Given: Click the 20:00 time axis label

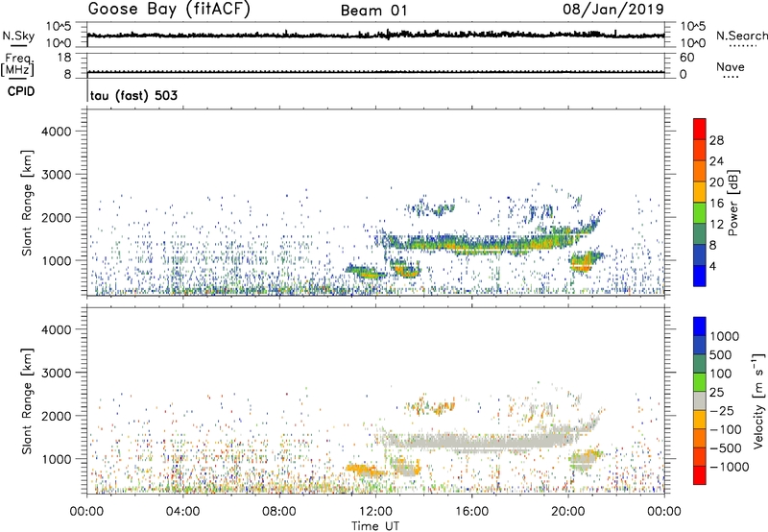Looking at the screenshot, I should pyautogui.click(x=567, y=512).
